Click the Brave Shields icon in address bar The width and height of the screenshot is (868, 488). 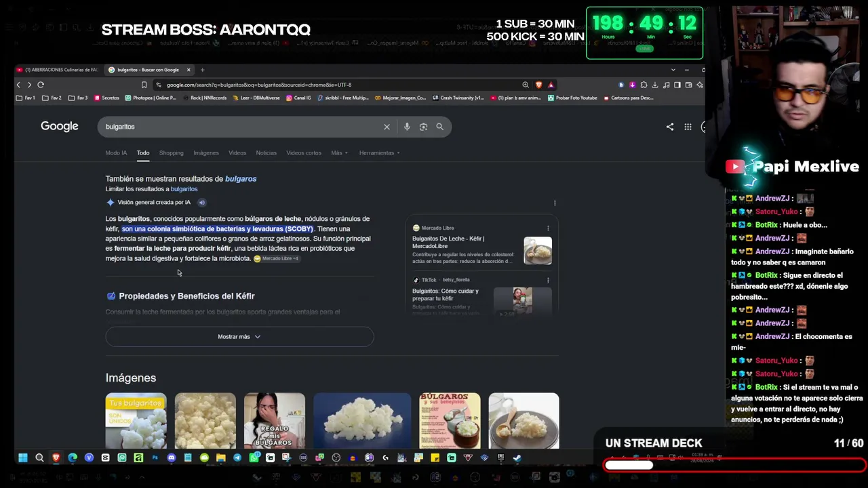coord(538,85)
